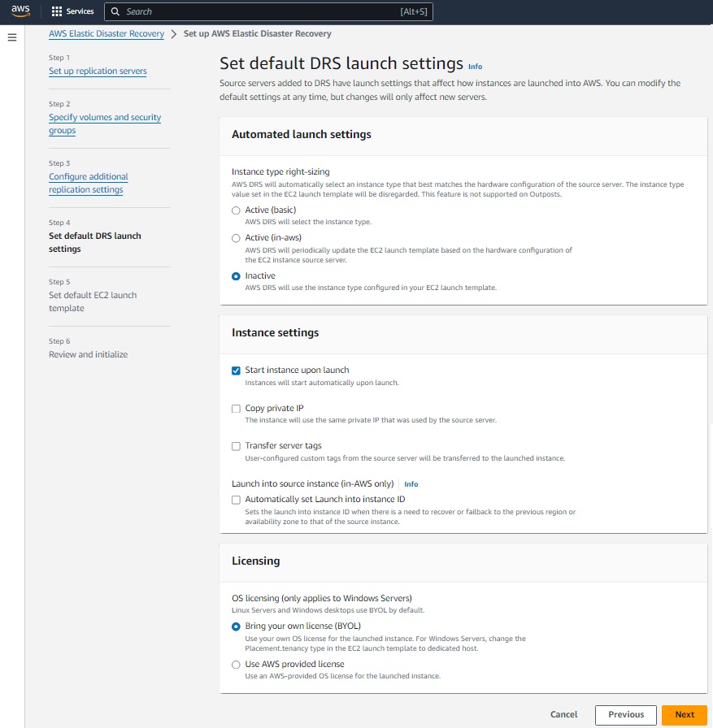Check Automatically set Launch into instance ID
The width and height of the screenshot is (713, 728).
pos(237,500)
